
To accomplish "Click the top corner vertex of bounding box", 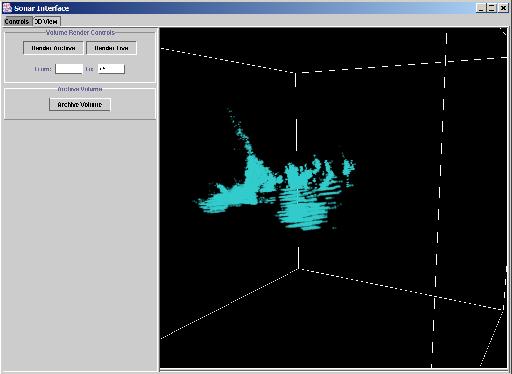I will pos(295,72).
